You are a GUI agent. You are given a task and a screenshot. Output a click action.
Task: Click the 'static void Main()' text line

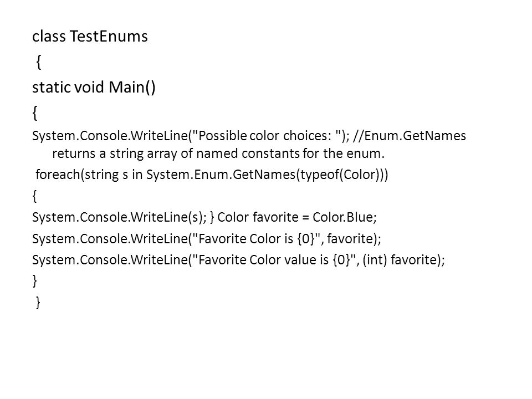coord(94,87)
